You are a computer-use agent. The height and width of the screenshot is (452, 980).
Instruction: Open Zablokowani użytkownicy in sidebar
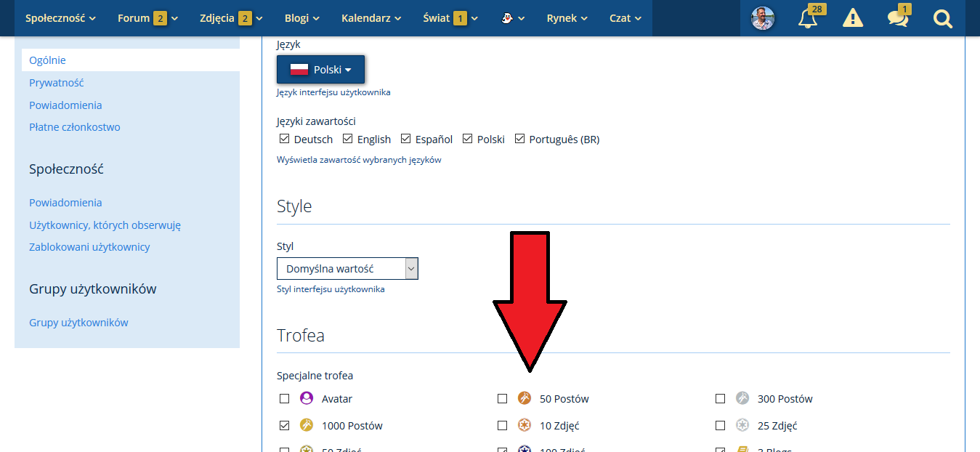point(89,247)
